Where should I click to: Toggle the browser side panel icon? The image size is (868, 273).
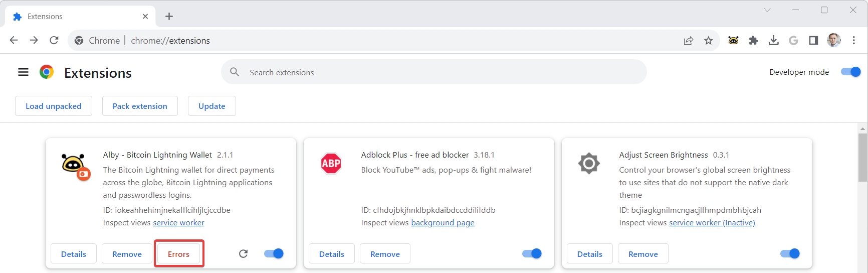click(813, 41)
